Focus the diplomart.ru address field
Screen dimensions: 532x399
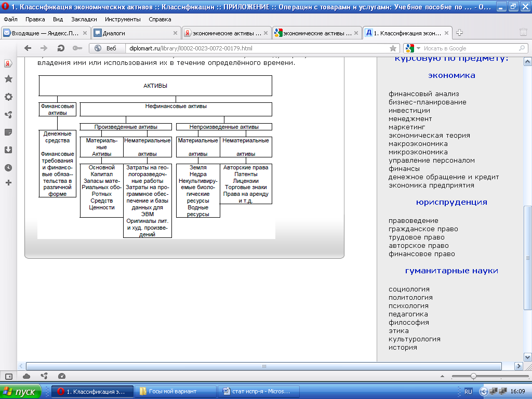pos(257,48)
